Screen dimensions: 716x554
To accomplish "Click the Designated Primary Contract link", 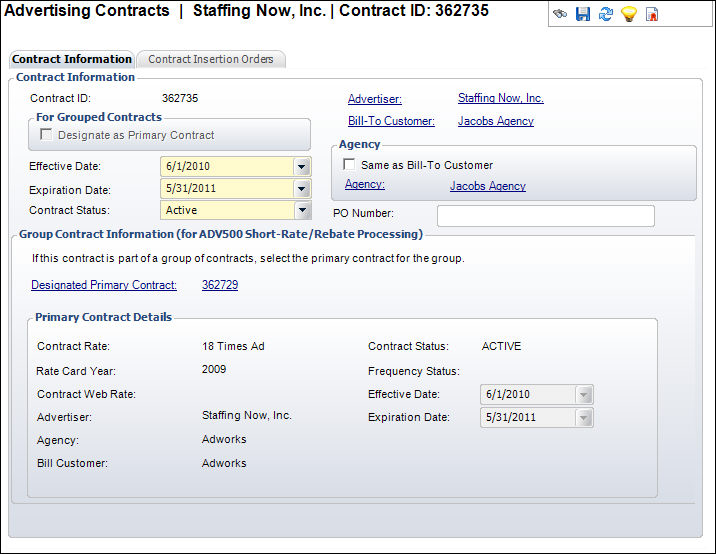I will tap(104, 285).
